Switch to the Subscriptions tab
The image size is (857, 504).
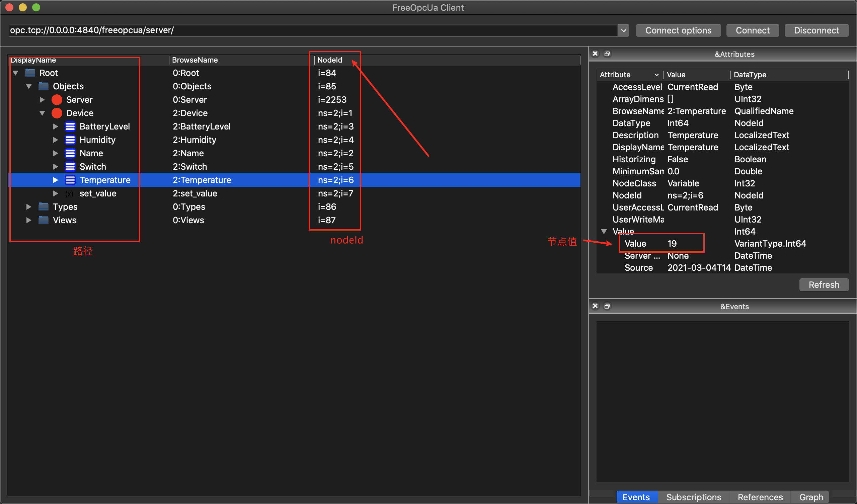tap(693, 497)
